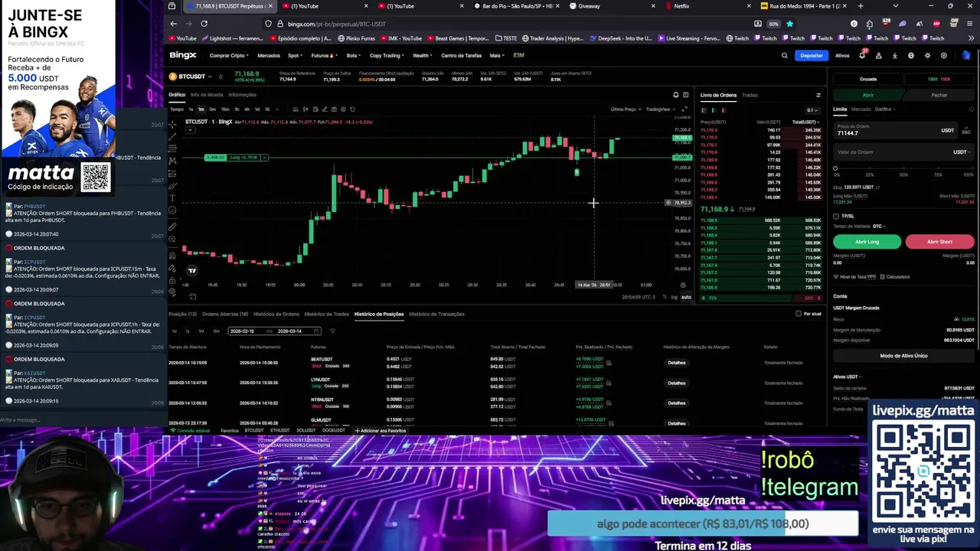
Task: Expand the Futuros menu
Action: [x=323, y=55]
